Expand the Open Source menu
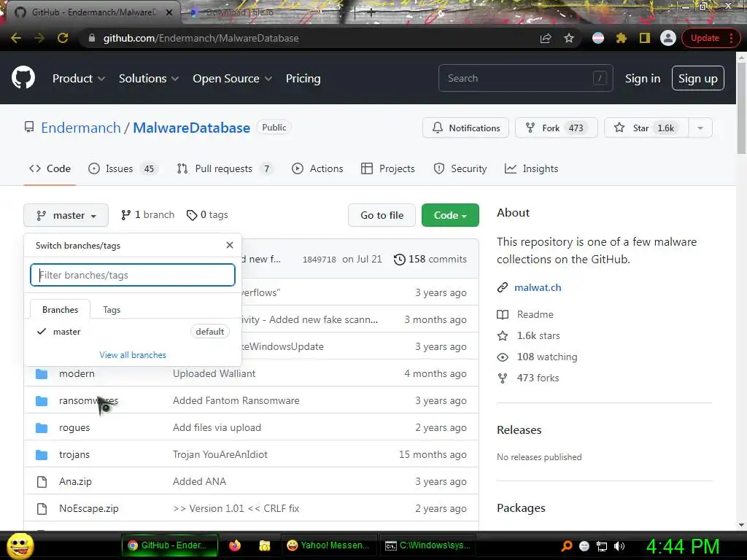 [x=233, y=79]
